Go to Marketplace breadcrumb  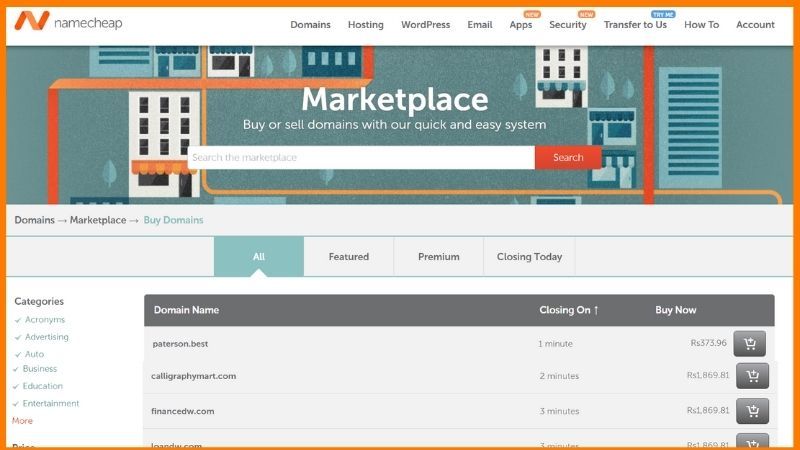pyautogui.click(x=98, y=220)
